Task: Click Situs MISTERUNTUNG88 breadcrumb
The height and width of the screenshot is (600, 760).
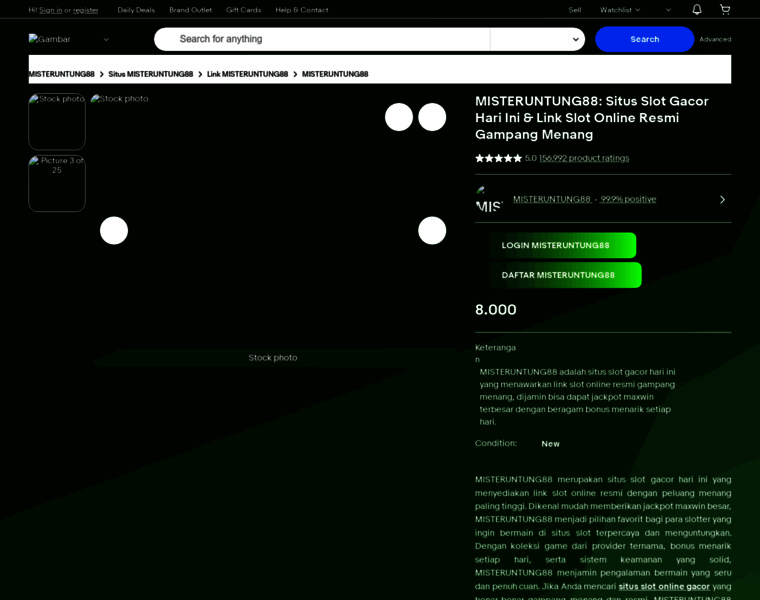Action: 151,74
